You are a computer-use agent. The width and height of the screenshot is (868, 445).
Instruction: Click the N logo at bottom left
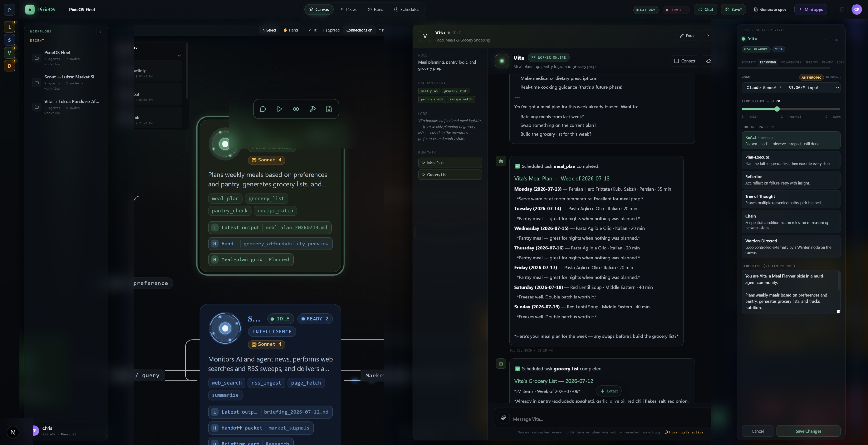(x=13, y=432)
